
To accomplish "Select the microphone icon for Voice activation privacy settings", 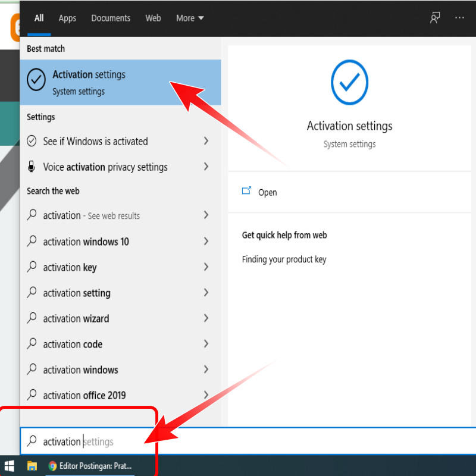I will pos(32,167).
